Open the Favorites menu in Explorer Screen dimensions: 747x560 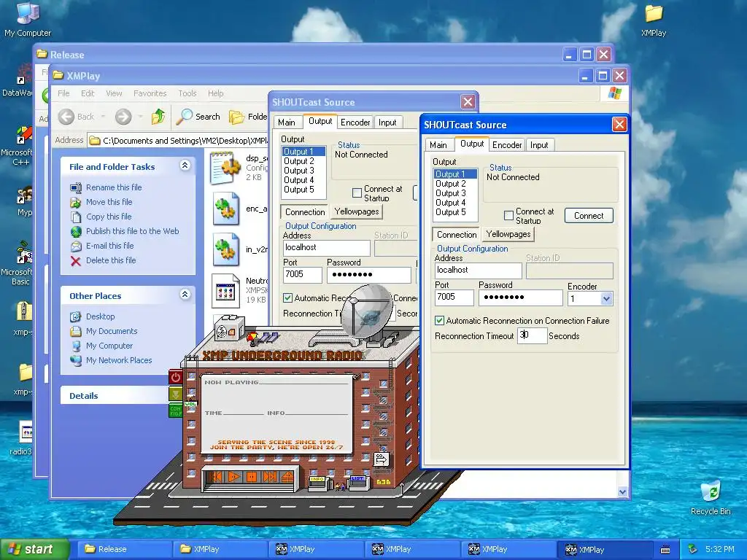(150, 93)
